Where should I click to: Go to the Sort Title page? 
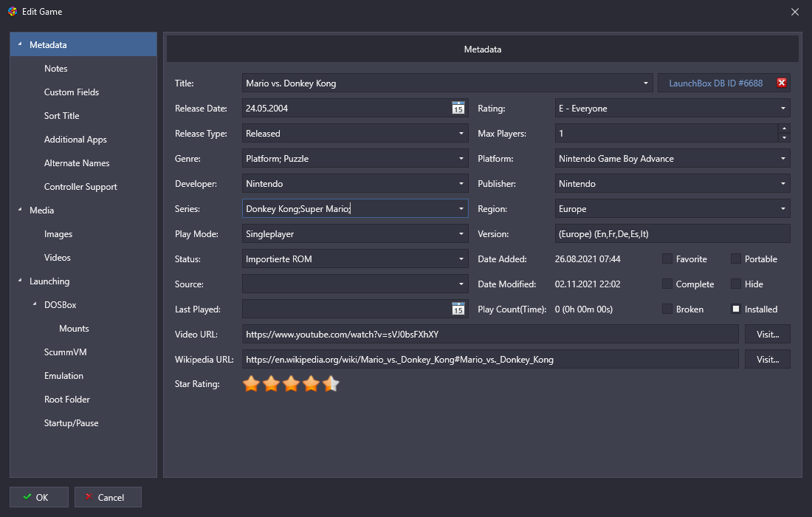(61, 115)
